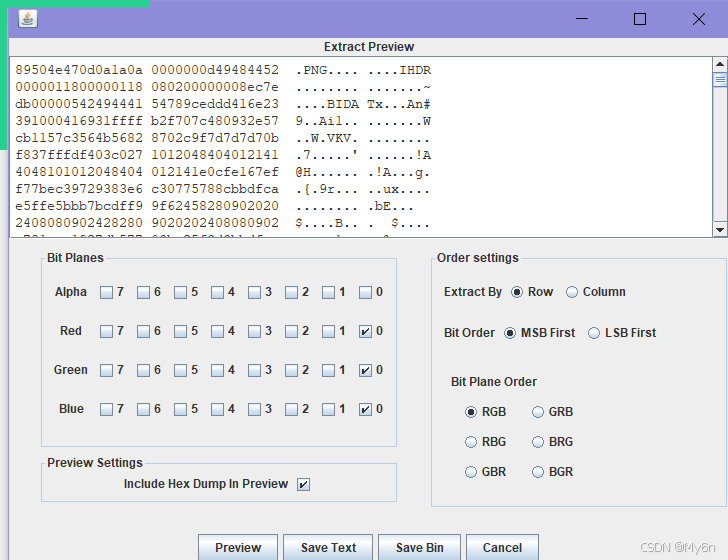Click the Save Text button
Image resolution: width=728 pixels, height=560 pixels.
pyautogui.click(x=328, y=547)
